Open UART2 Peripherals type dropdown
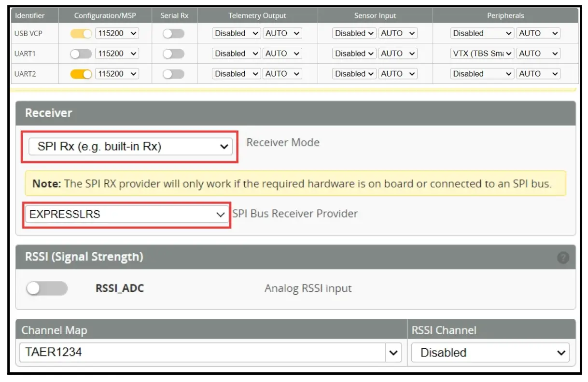Viewport: 588px width, 382px height. pos(482,74)
